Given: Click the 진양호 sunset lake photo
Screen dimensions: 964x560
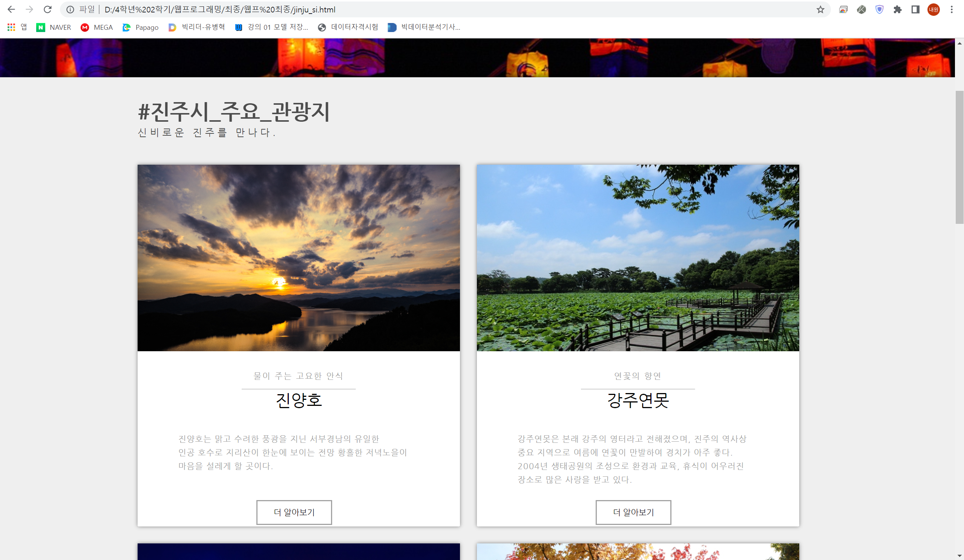Looking at the screenshot, I should [x=298, y=257].
